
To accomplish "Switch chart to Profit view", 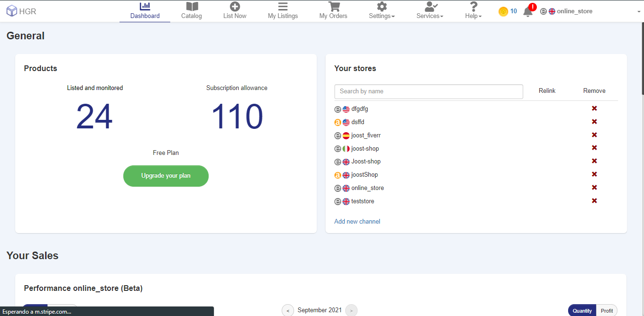I will tap(607, 311).
